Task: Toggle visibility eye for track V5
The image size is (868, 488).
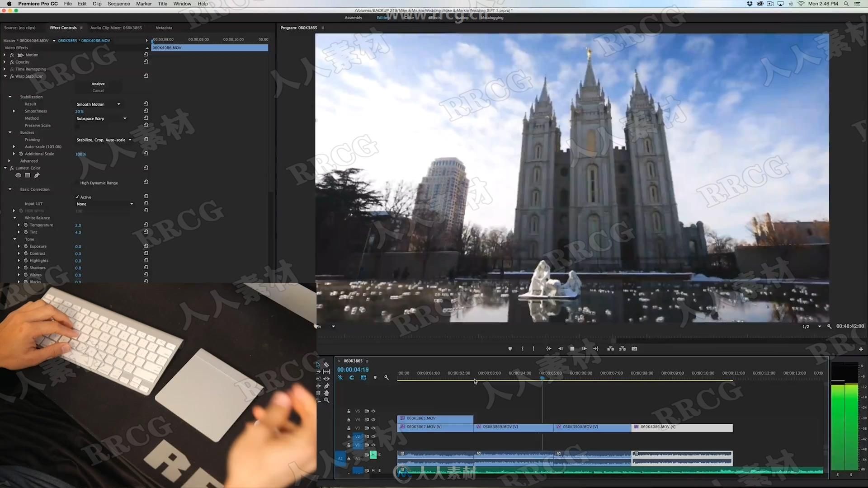Action: point(373,411)
